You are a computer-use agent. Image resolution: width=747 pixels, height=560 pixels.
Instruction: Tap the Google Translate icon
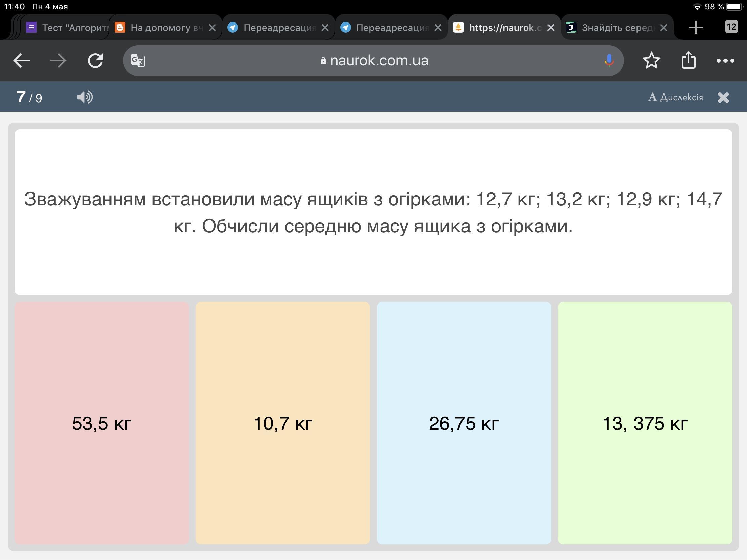[138, 61]
